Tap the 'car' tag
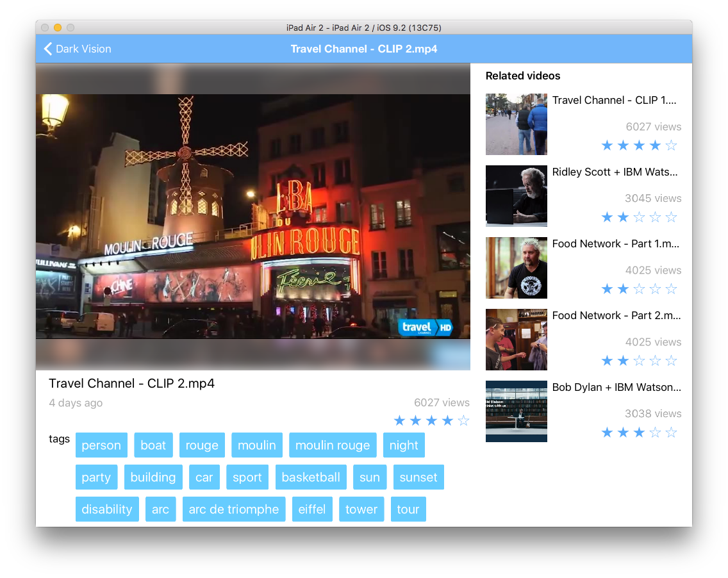Image resolution: width=728 pixels, height=578 pixels. pyautogui.click(x=204, y=477)
